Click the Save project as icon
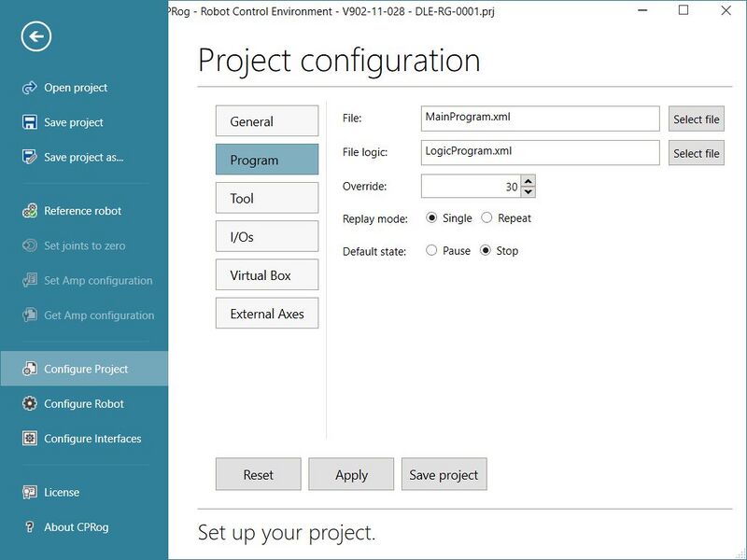Screen dimensions: 747x560 (29, 157)
